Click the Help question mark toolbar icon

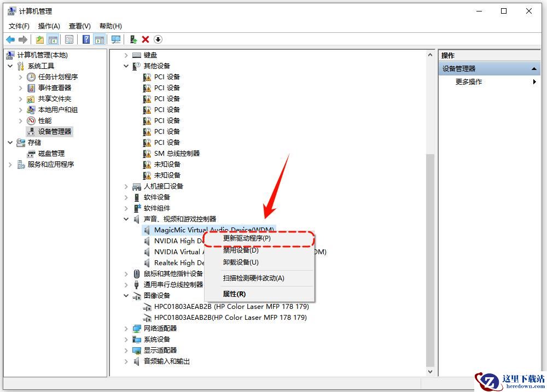click(x=86, y=39)
